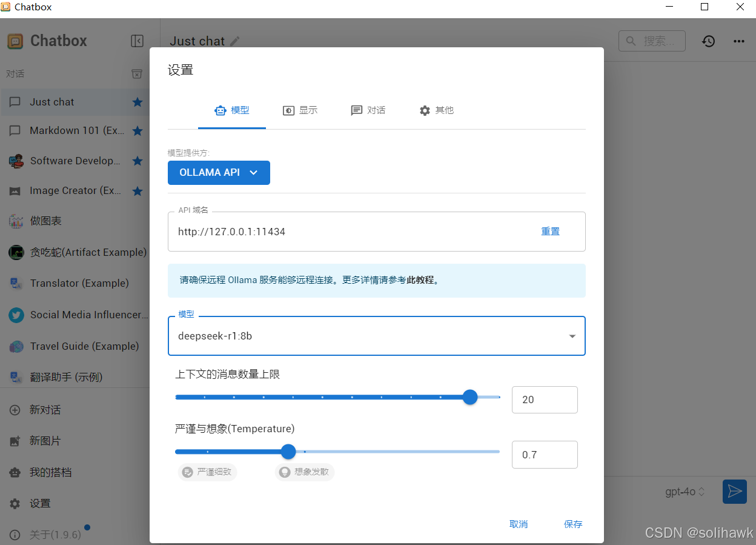Click the star on Image Creator chat

click(x=138, y=191)
